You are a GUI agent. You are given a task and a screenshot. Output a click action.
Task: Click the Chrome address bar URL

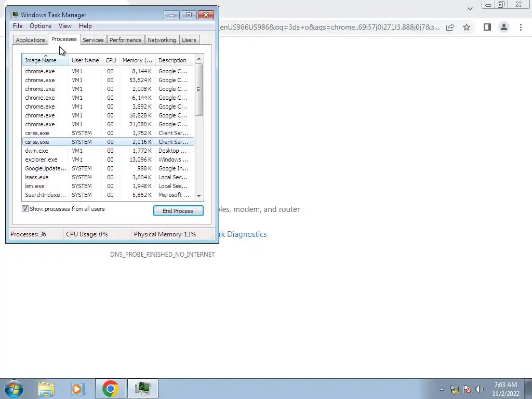329,27
